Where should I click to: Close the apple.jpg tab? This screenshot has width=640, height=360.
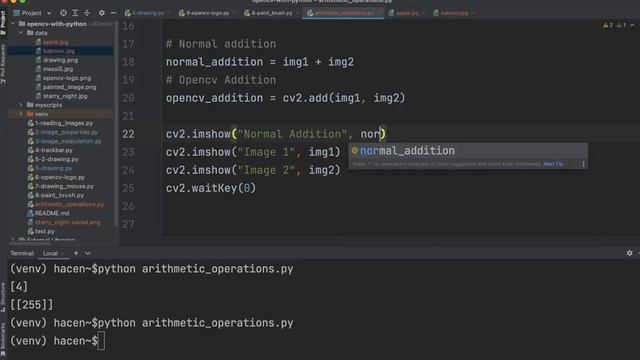(x=424, y=13)
